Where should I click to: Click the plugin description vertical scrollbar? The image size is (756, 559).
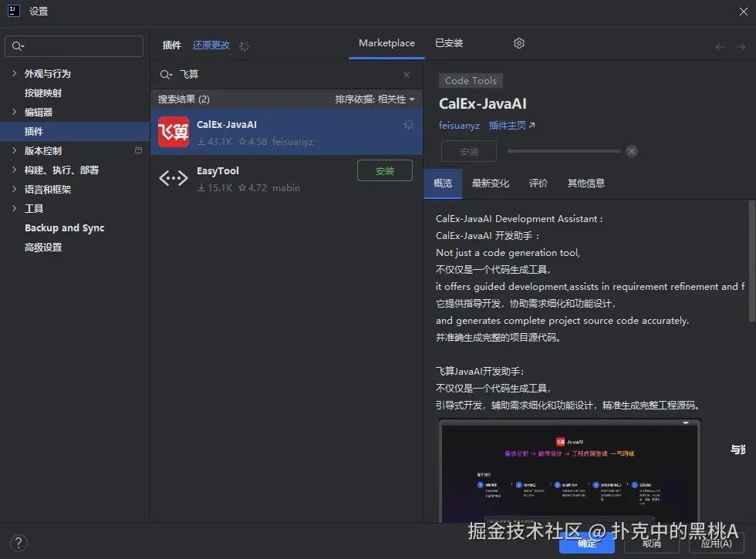click(751, 261)
